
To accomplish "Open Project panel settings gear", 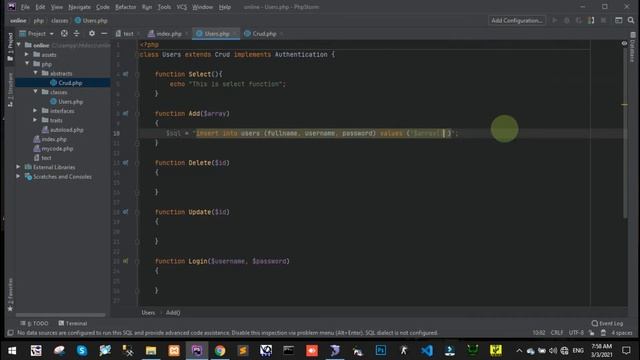I will coord(92,33).
